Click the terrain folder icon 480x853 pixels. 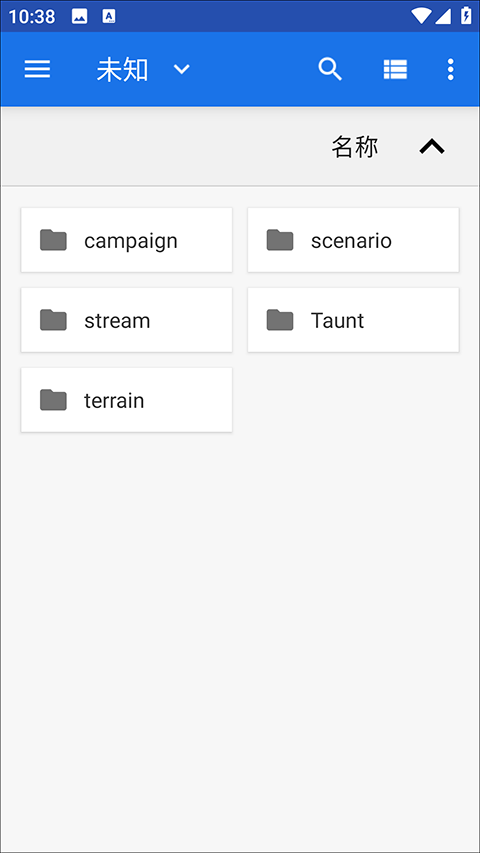click(53, 400)
